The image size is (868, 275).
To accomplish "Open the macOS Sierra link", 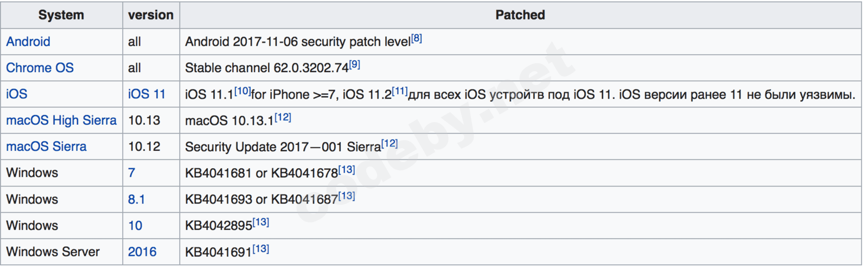I will (x=46, y=146).
